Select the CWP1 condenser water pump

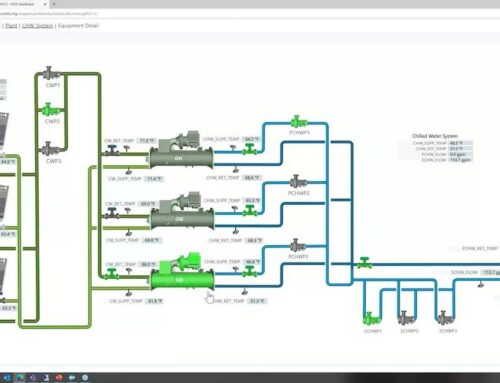click(50, 73)
